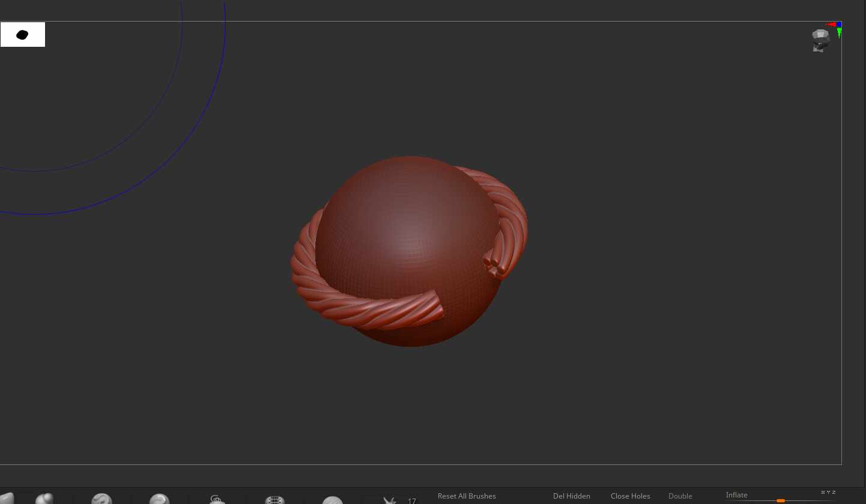Click the Del Hidden button
The image size is (866, 504).
[571, 496]
